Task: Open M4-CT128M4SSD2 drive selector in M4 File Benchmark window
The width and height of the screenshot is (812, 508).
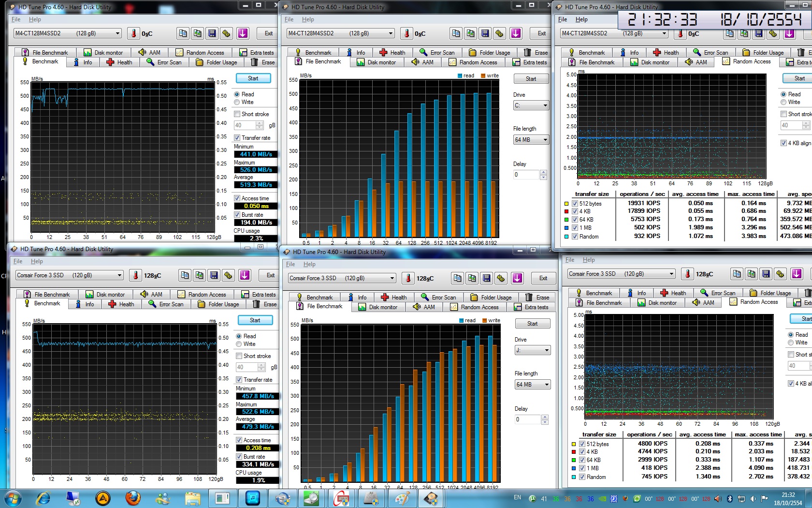Action: pos(340,33)
